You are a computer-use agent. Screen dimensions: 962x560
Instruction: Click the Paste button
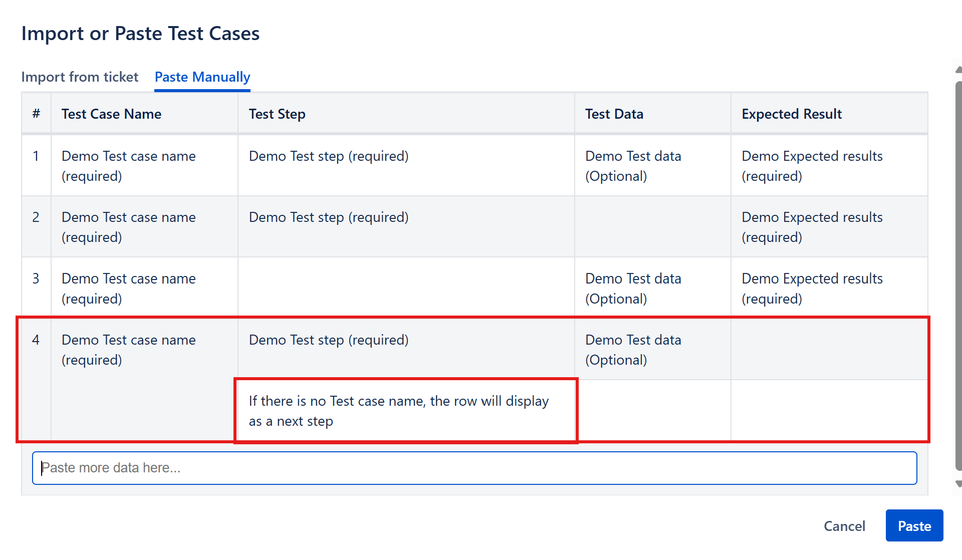914,526
